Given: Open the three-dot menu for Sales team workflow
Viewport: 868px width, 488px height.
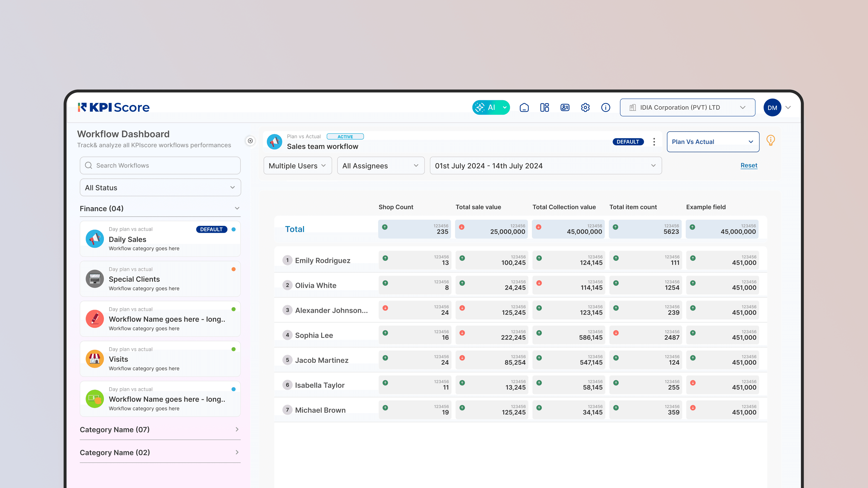Looking at the screenshot, I should 654,142.
